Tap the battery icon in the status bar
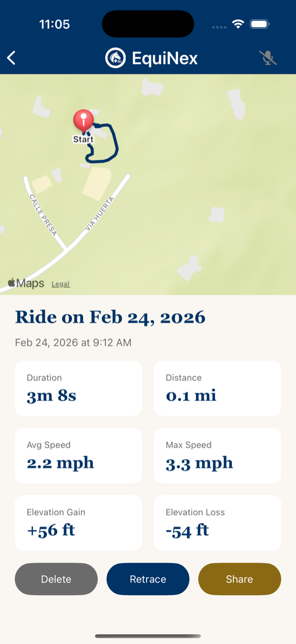 (259, 23)
